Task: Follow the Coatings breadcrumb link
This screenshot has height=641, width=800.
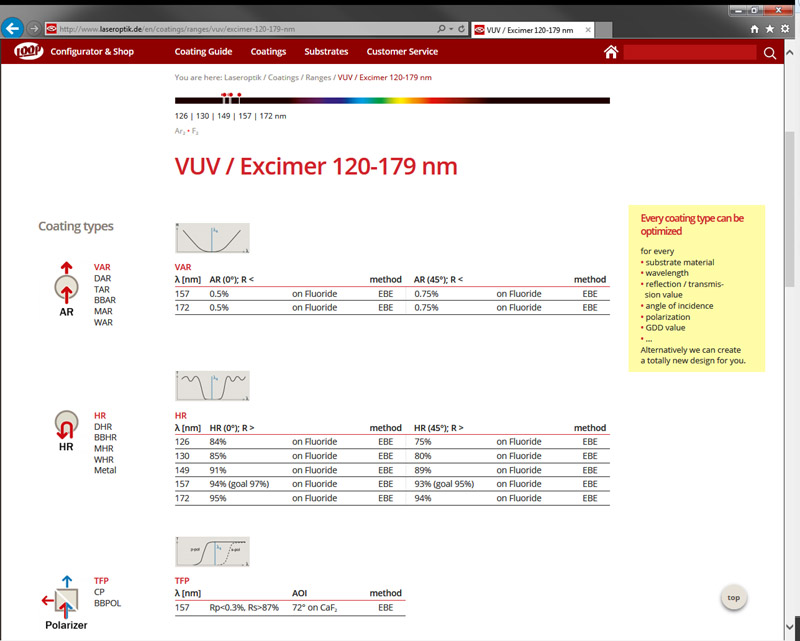Action: tap(283, 78)
